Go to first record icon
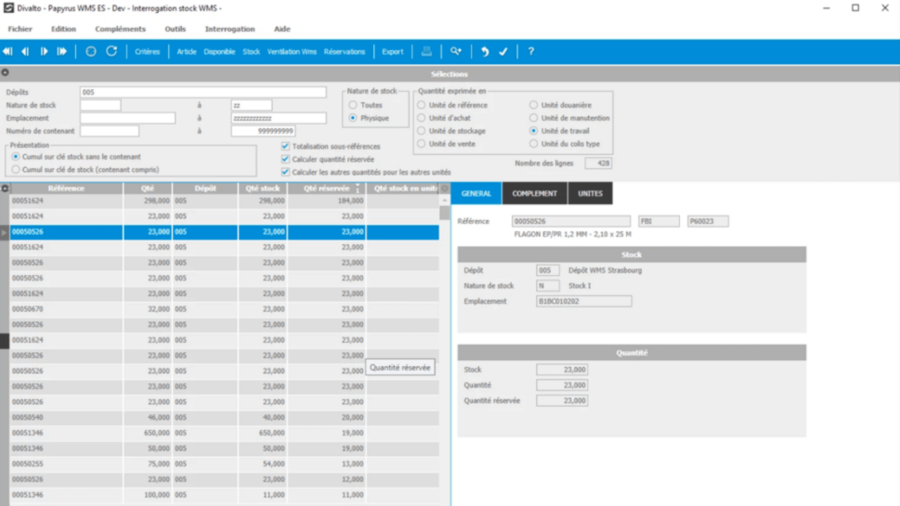Viewport: 900px width, 506px height. click(7, 52)
